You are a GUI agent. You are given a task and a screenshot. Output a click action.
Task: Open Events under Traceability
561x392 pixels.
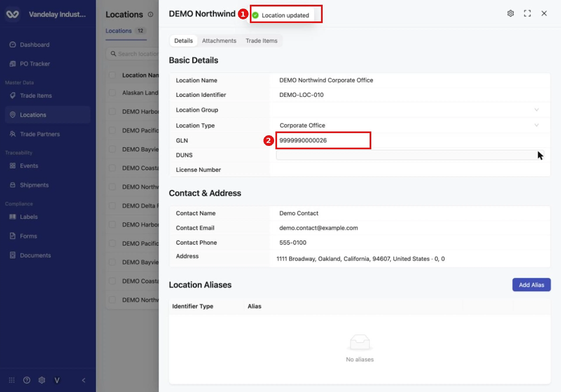click(x=29, y=166)
